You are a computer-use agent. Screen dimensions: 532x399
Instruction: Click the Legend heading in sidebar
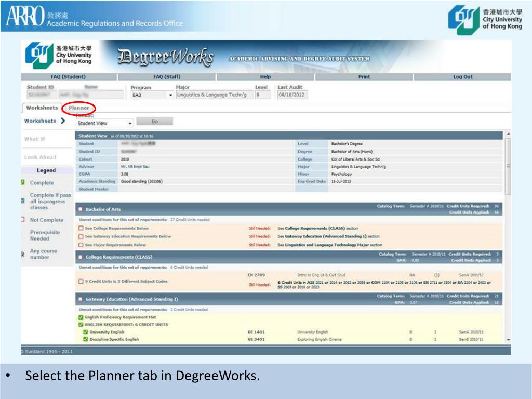tap(46, 170)
